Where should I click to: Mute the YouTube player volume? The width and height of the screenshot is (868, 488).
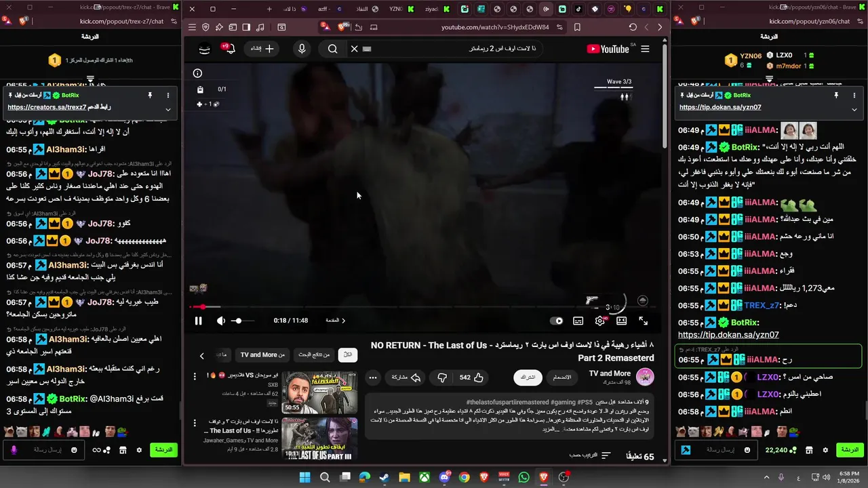coord(220,321)
